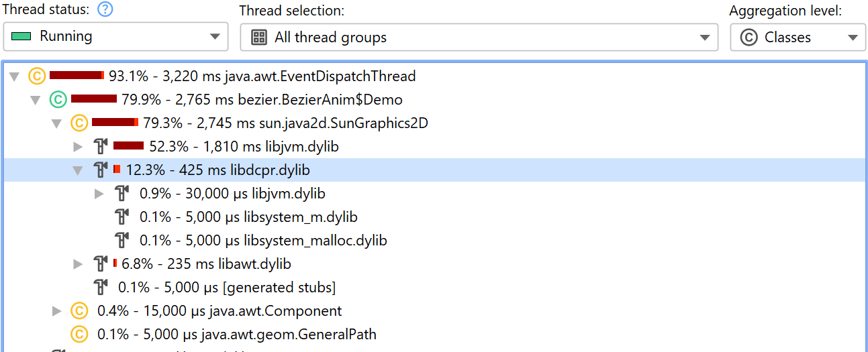Collapse the sun.java2d.SunGraphics2D node
Screen dimensions: 868x352
click(57, 123)
